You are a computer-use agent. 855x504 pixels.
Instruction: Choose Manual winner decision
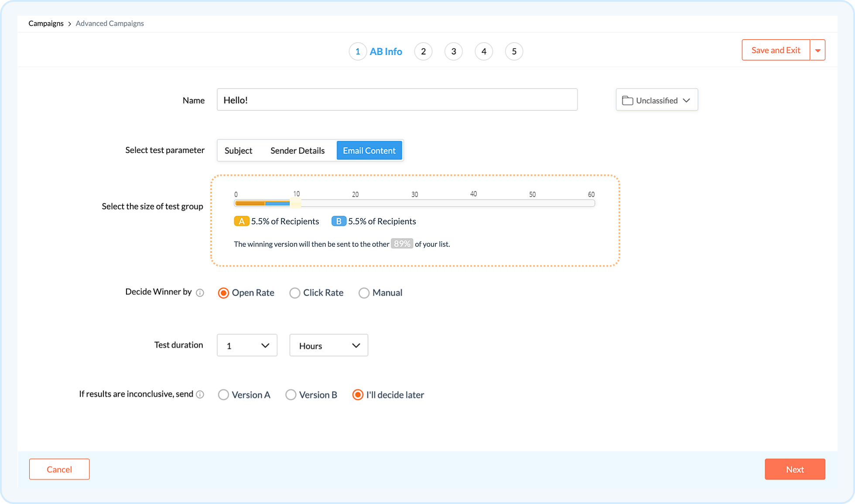pos(364,293)
